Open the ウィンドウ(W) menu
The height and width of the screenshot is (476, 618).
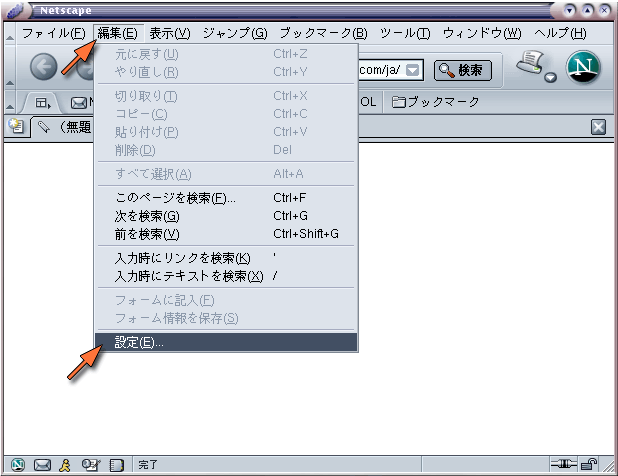tap(482, 33)
